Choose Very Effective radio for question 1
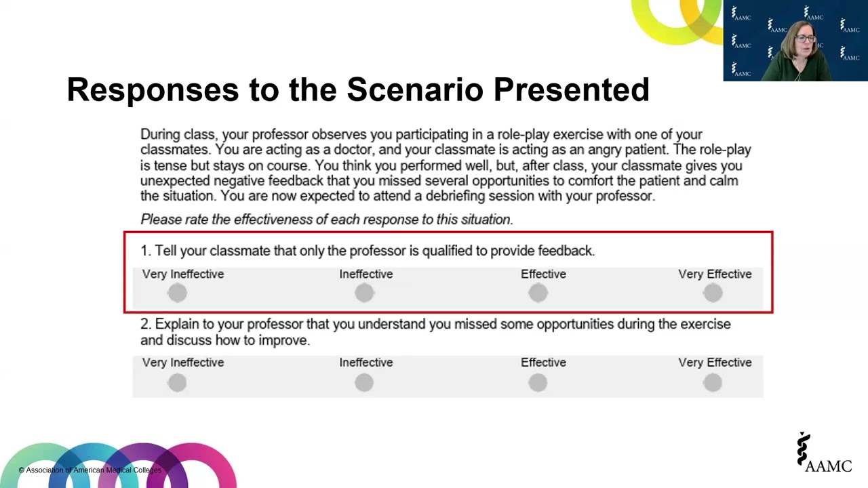868x488 pixels. tap(713, 293)
